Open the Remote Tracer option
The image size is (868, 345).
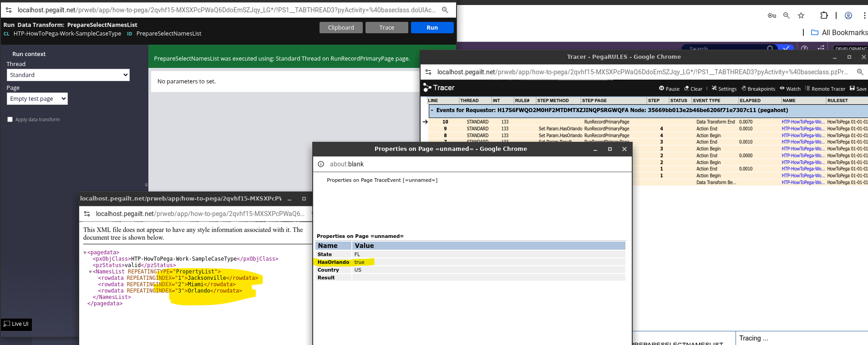[825, 89]
